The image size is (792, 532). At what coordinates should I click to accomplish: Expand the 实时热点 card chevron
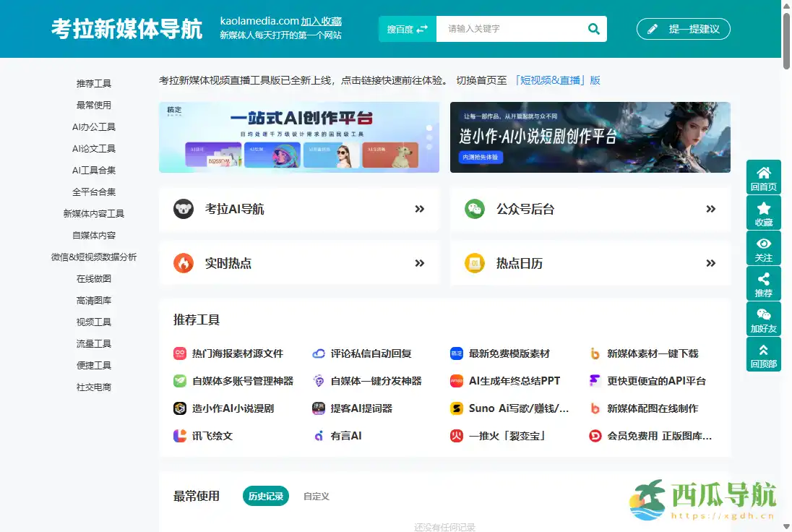pyautogui.click(x=419, y=264)
